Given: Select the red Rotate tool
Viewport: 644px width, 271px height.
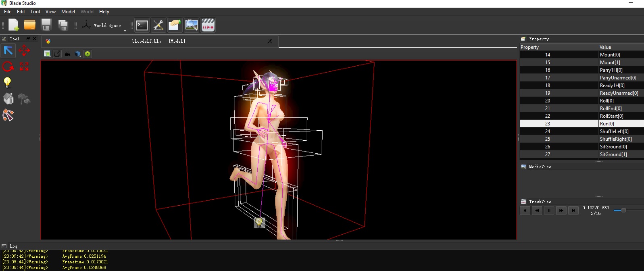Looking at the screenshot, I should click(x=8, y=67).
